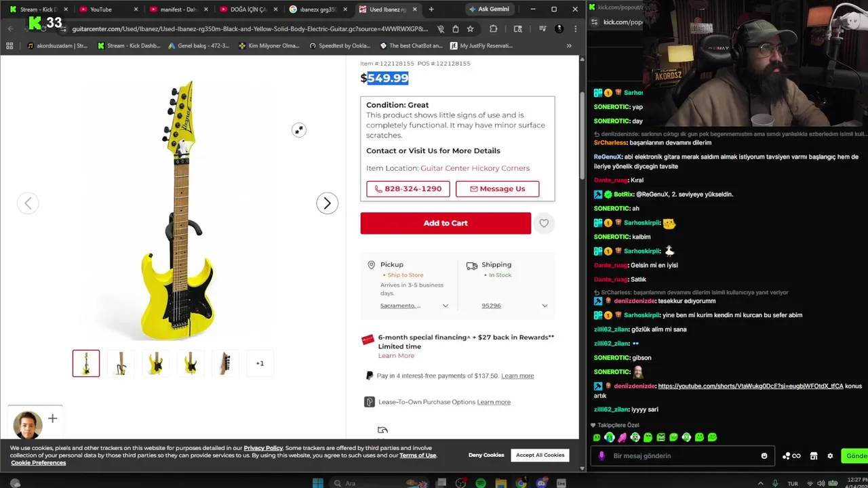Click Windows Start button
Screen dimensions: 868x488
pos(317,483)
